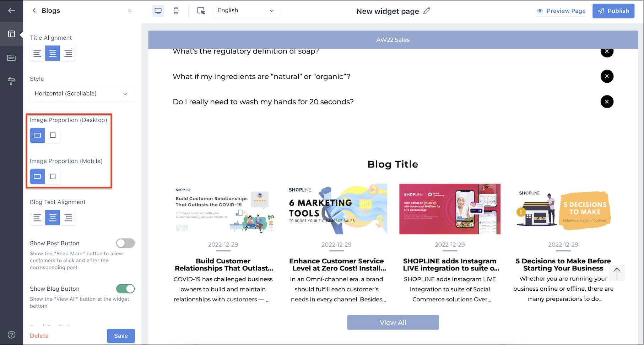Open the help question mark icon
Image resolution: width=644 pixels, height=345 pixels.
tap(11, 335)
